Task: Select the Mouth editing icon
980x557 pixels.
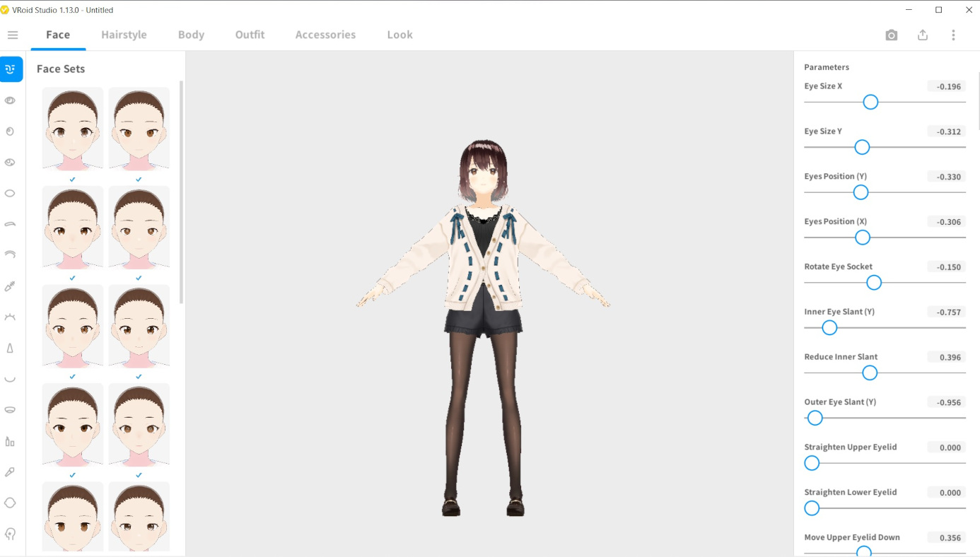Action: [x=11, y=378]
